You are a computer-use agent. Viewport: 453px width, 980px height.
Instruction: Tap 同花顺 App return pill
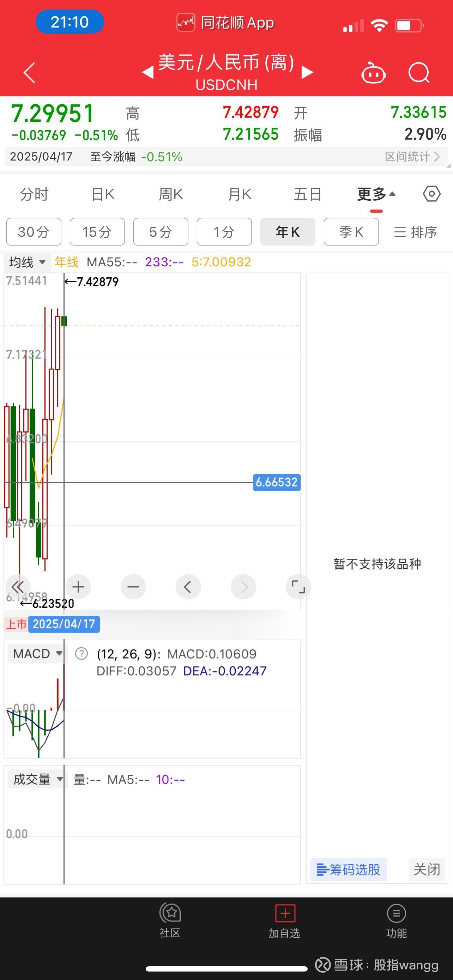tap(226, 23)
